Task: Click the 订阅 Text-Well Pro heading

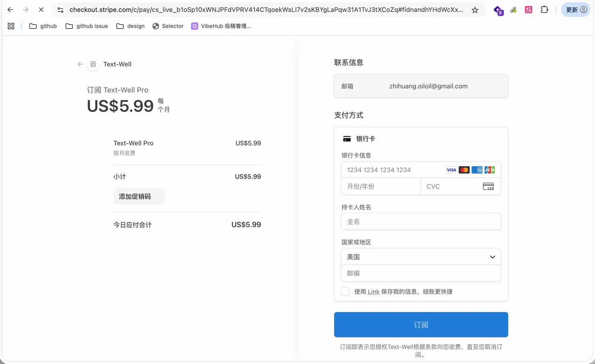Action: 118,90
